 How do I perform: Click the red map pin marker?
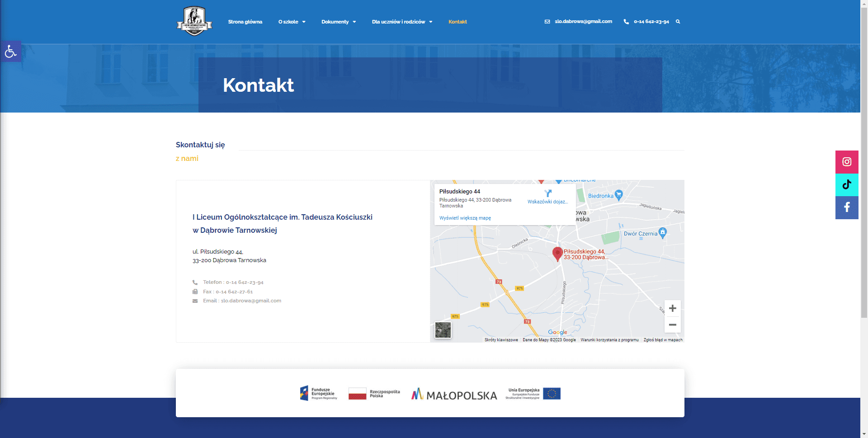tap(557, 254)
